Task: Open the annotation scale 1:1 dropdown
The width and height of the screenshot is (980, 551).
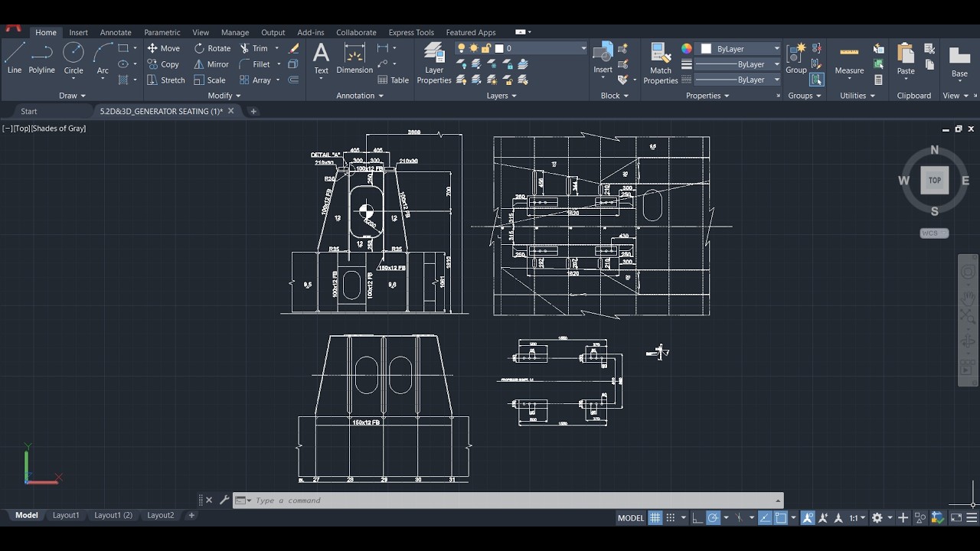Action: (856, 518)
